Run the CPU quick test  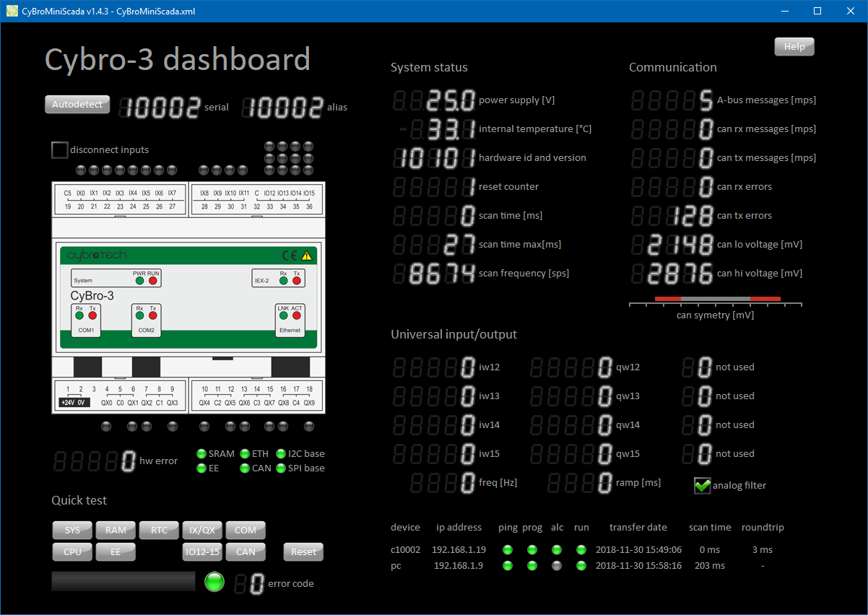(72, 551)
